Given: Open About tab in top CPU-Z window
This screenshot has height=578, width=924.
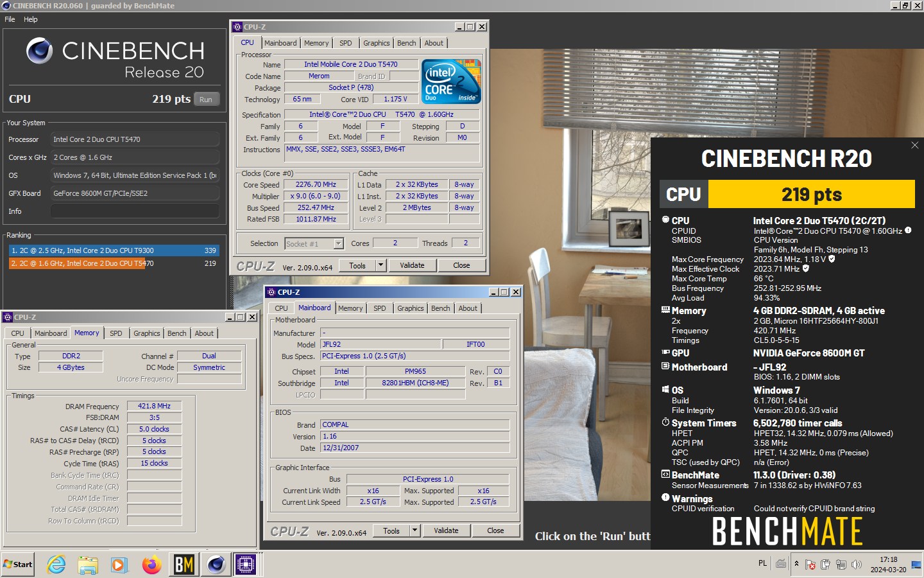Looking at the screenshot, I should (x=434, y=43).
